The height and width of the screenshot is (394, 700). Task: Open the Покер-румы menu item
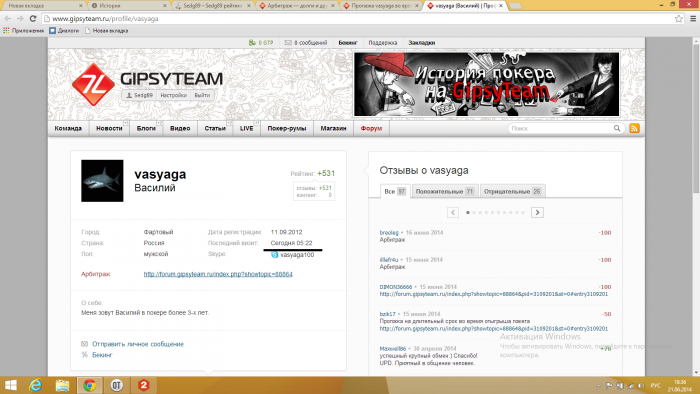point(287,129)
